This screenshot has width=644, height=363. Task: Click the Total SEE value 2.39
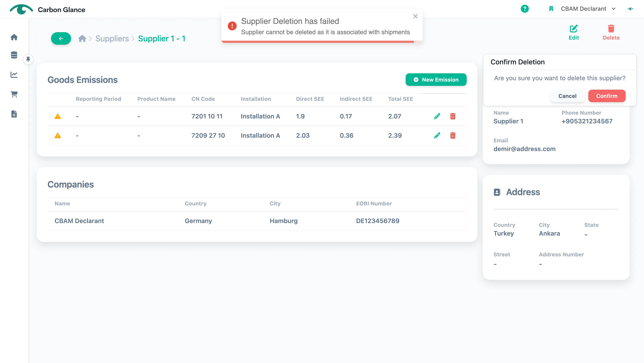[x=395, y=136]
